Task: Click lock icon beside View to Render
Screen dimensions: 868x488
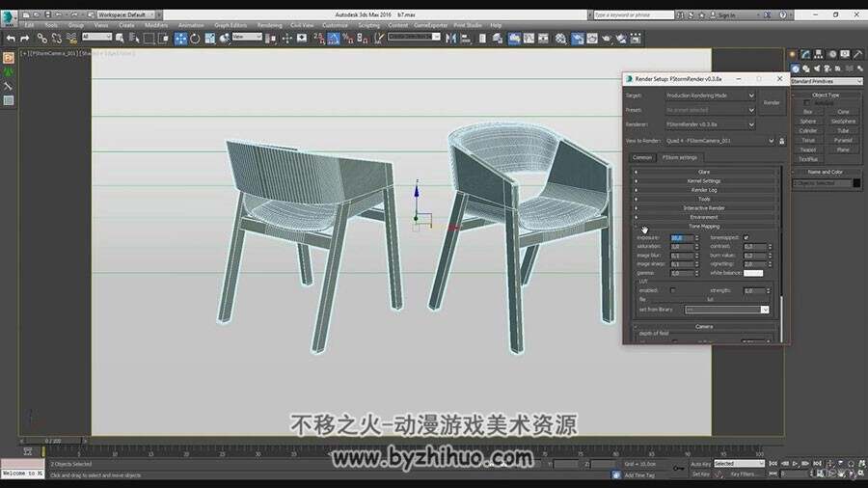Action: click(x=781, y=141)
